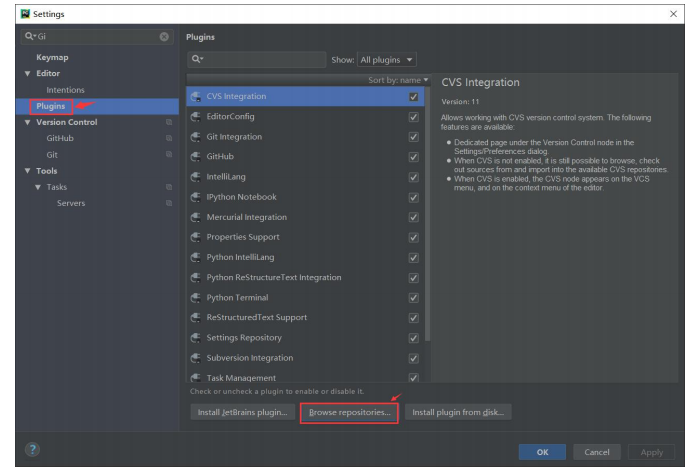Uncheck the EditorConfig plugin
Image resolution: width=697 pixels, height=473 pixels.
413,117
